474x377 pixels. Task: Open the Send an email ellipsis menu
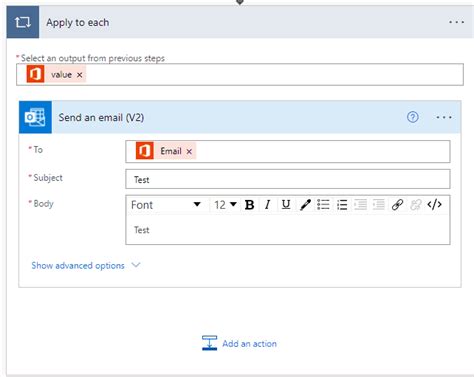click(444, 117)
